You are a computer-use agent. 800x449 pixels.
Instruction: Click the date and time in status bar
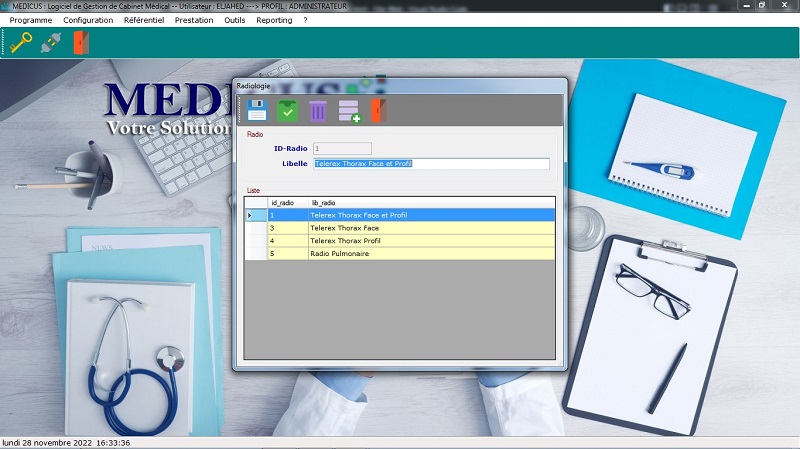tap(66, 443)
